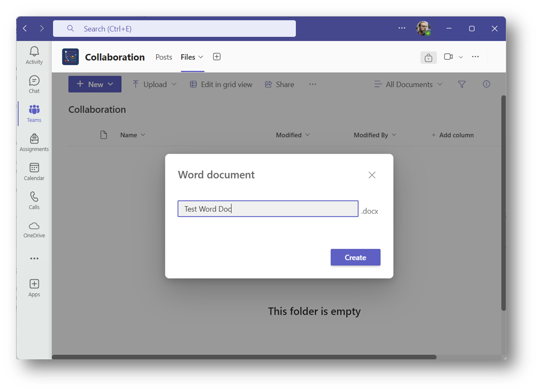This screenshot has width=539, height=392.
Task: Go to Assignments in the sidebar
Action: tap(34, 142)
